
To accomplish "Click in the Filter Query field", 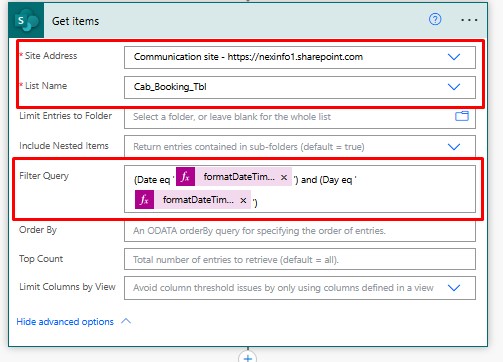I will (300, 189).
